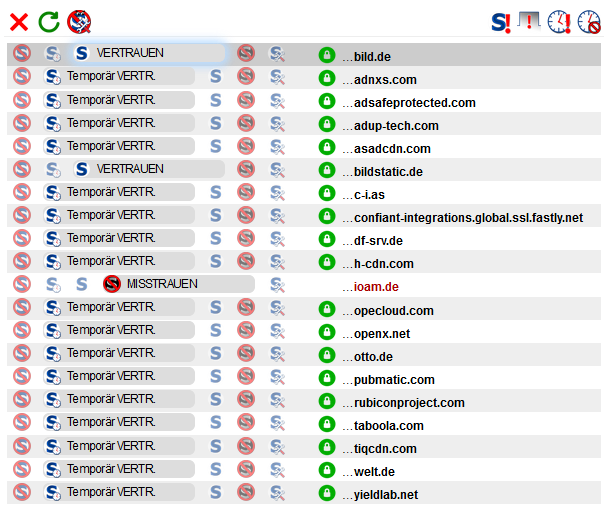Image resolution: width=605 pixels, height=511 pixels.
Task: Choose Custom preset for bild.de
Action: [277, 54]
